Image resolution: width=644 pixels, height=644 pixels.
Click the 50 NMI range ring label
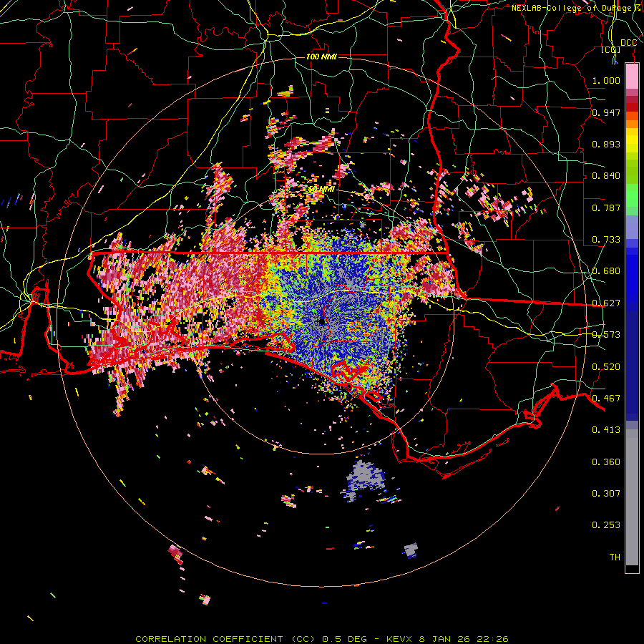[x=321, y=190]
